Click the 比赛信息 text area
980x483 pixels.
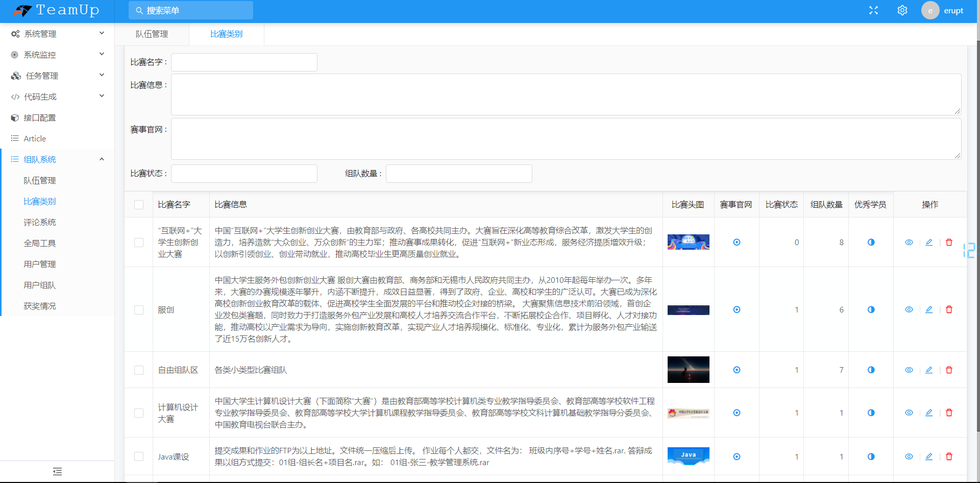[566, 94]
